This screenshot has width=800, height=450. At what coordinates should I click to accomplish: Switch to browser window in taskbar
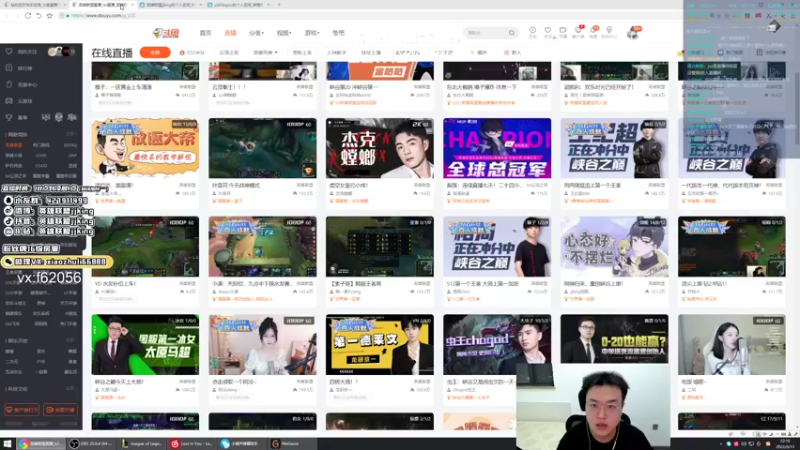(x=42, y=444)
